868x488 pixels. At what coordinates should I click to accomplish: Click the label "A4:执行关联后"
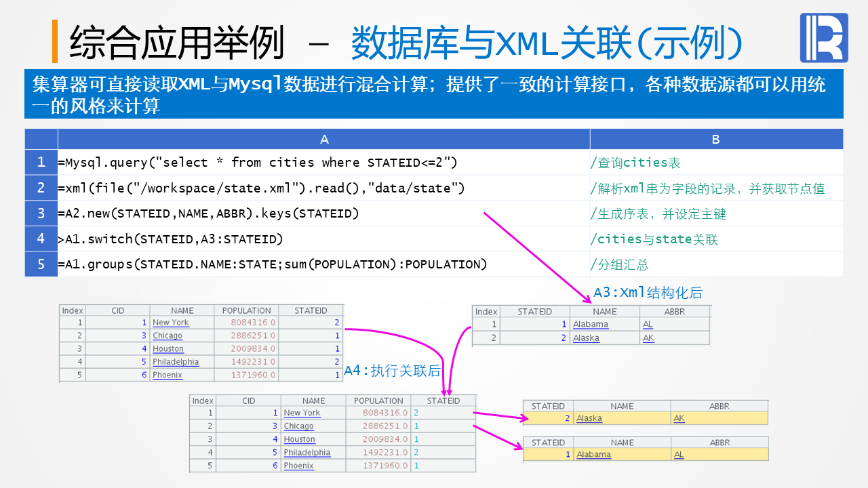[x=392, y=371]
